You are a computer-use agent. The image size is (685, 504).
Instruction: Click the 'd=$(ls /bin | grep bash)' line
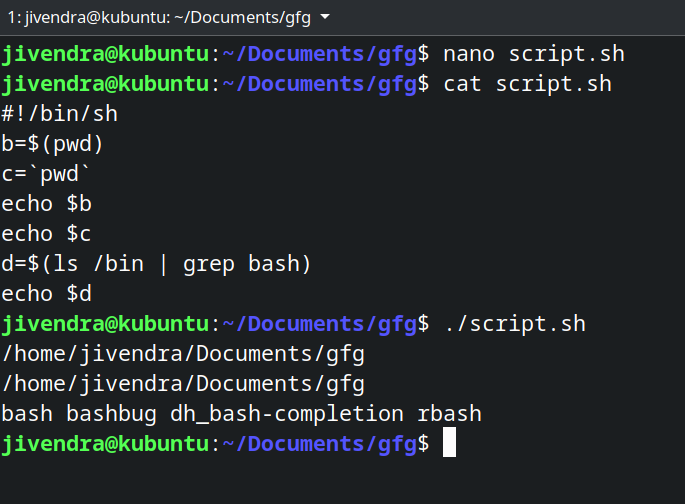click(156, 264)
